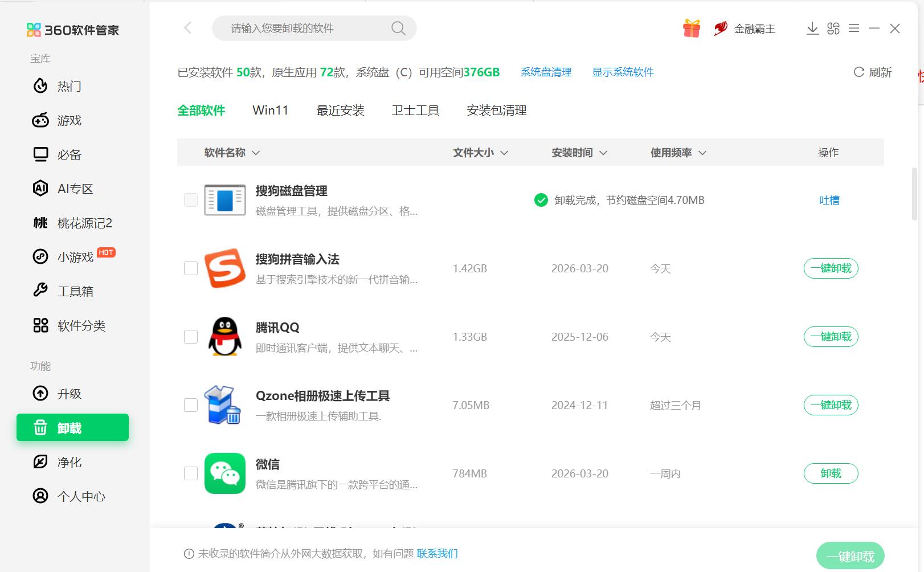Screen dimensions: 924x572
Task: Click the 卸载完成，节约磁盘空间4.70MB status text
Action: (x=629, y=200)
